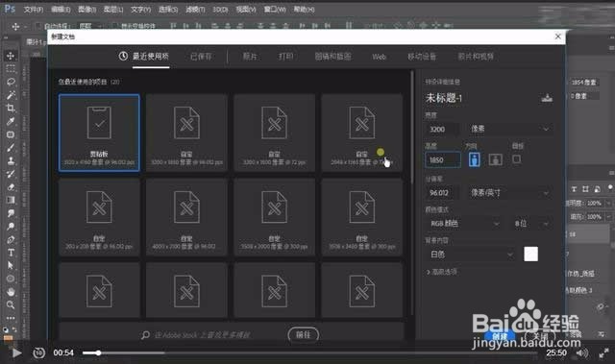This screenshot has height=364, width=615.
Task: Click the video fullscreen icon
Action: [604, 353]
